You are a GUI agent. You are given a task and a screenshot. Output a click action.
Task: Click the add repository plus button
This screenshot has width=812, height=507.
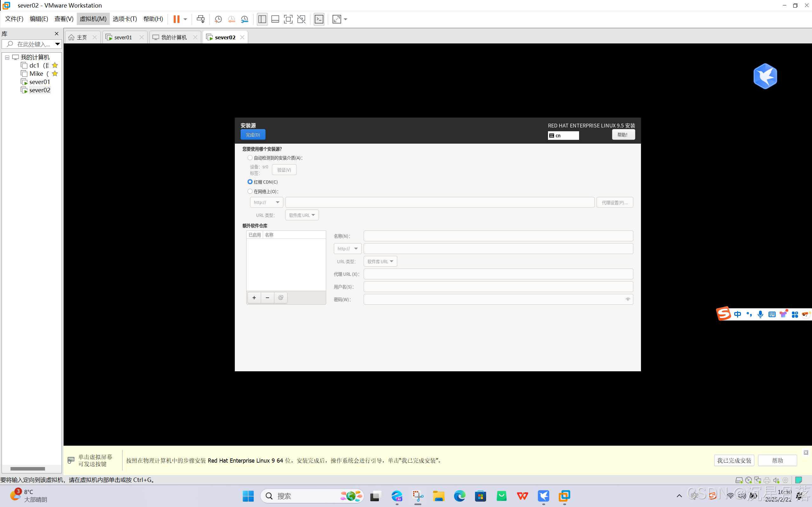pos(254,297)
